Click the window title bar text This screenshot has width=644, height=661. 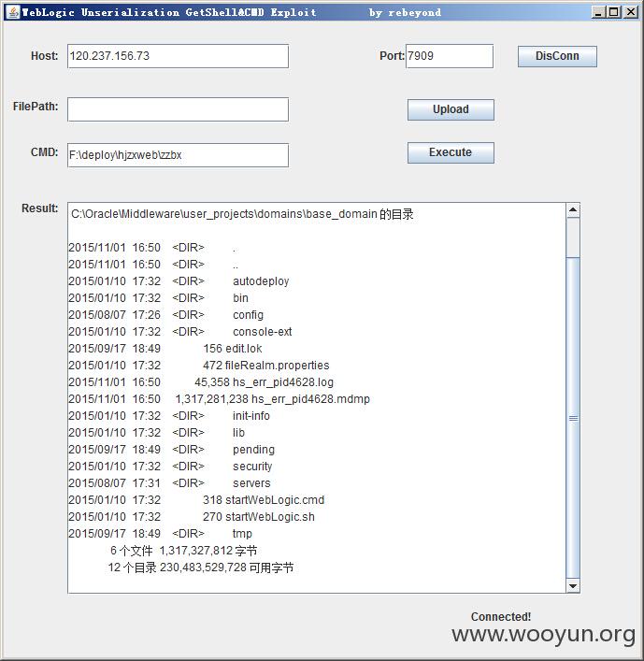[232, 12]
